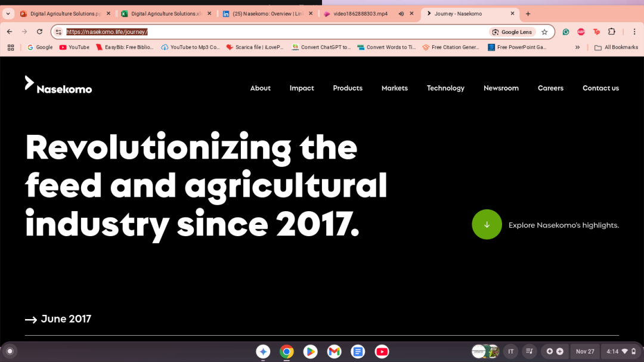Open Chrome three-dot menu
The image size is (644, 362).
[x=634, y=32]
